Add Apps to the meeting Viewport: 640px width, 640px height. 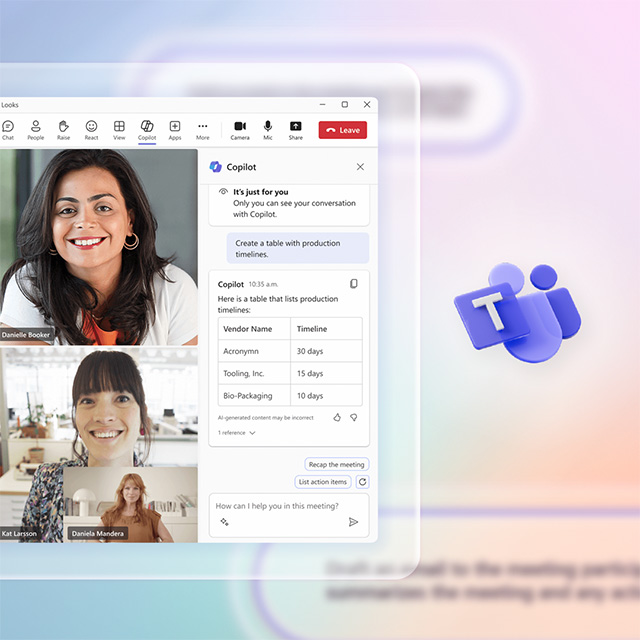tap(175, 129)
